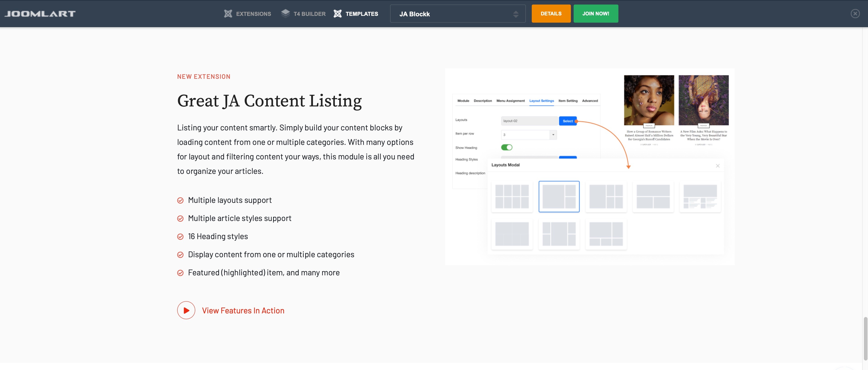Click the T4 Builder layers icon
868x370 pixels.
(x=285, y=14)
